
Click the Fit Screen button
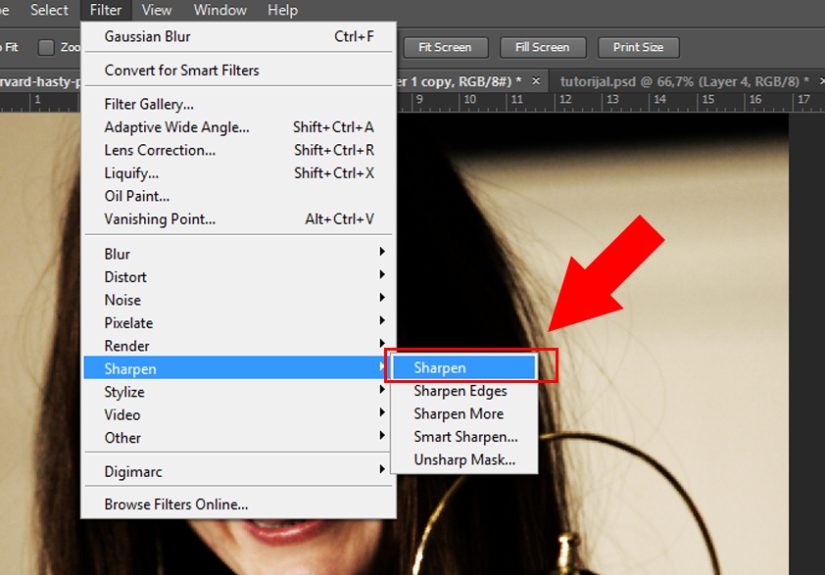445,47
